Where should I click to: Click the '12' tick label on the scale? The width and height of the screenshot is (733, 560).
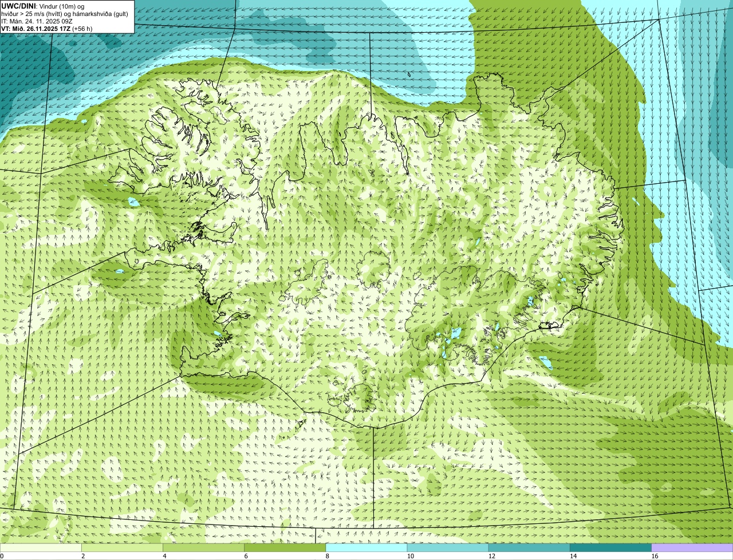click(x=491, y=556)
